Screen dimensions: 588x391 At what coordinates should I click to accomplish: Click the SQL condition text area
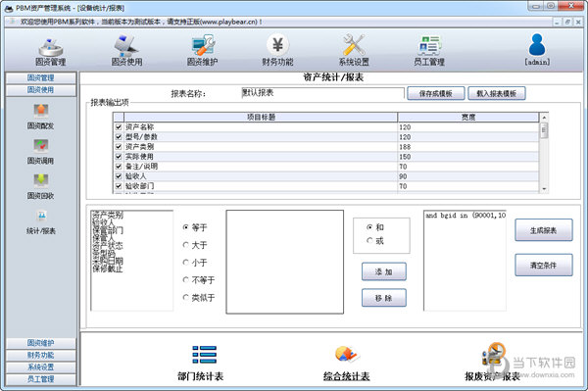pos(465,260)
